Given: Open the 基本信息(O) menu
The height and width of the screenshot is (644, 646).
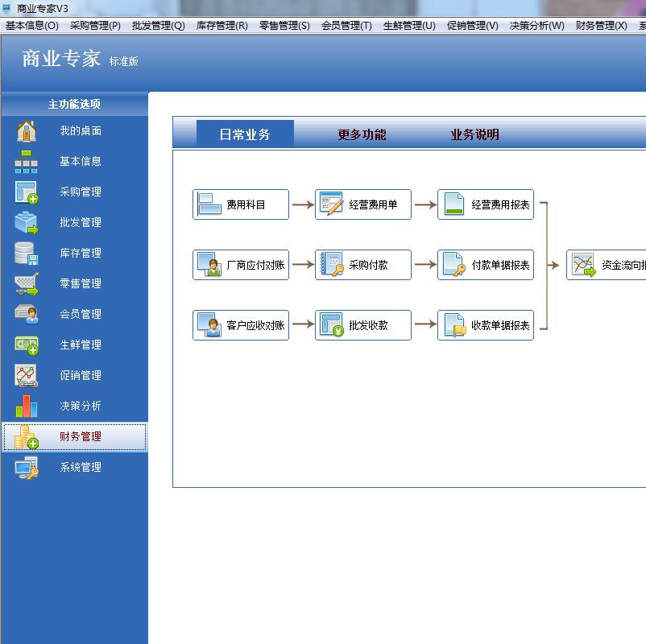Looking at the screenshot, I should pos(31,26).
